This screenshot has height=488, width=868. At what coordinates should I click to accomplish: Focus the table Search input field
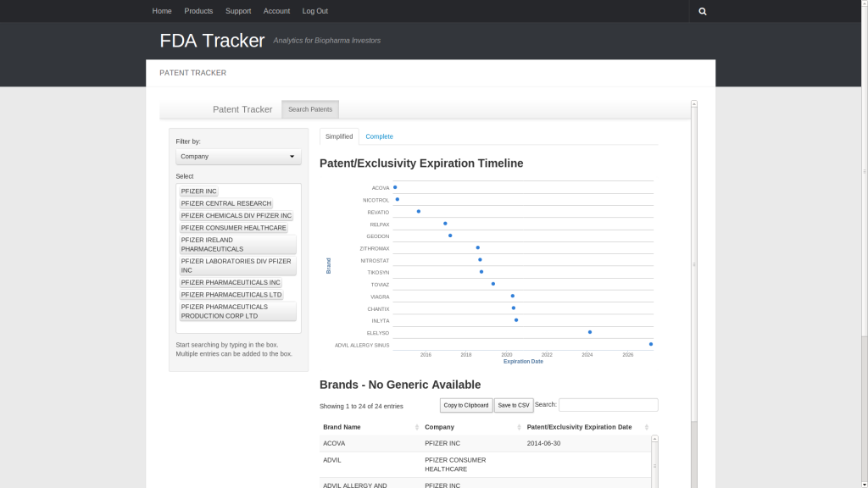(x=609, y=404)
